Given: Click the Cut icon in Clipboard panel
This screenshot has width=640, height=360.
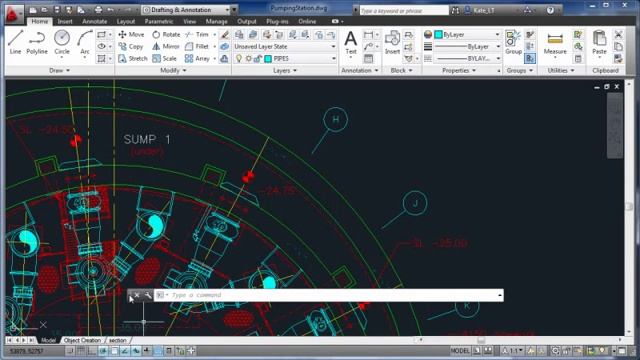Looking at the screenshot, I should pos(618,35).
